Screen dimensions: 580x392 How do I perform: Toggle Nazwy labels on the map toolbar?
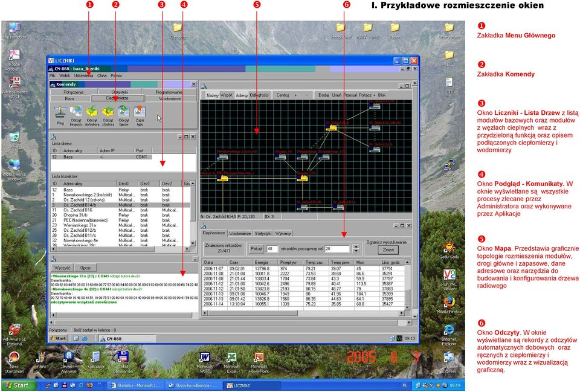tap(212, 95)
